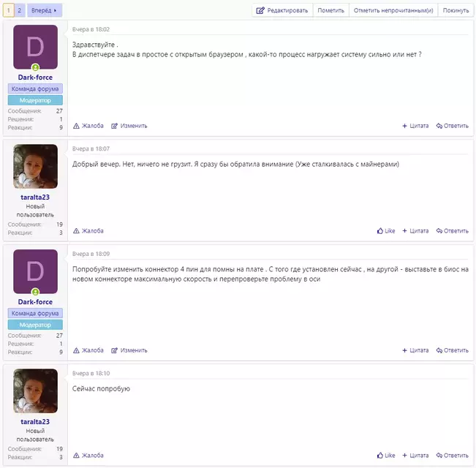Report the 18:10 post with Жалоба
This screenshot has height=468, width=476.
pos(88,456)
